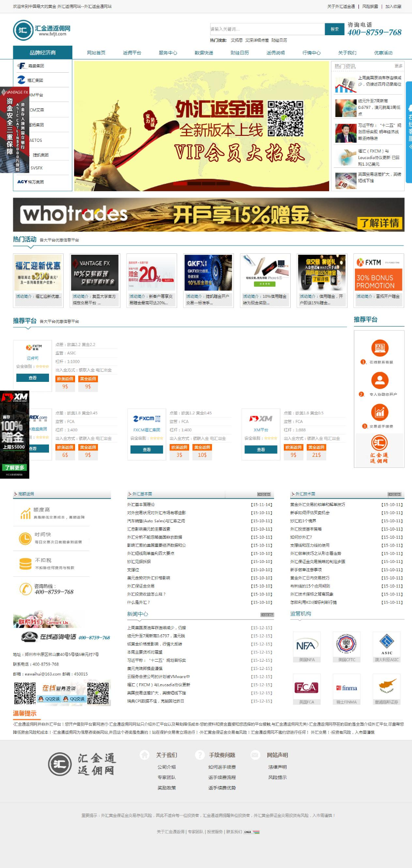
Task: Click the footer 汇金通返佣网 grey logo
Action: [82, 764]
